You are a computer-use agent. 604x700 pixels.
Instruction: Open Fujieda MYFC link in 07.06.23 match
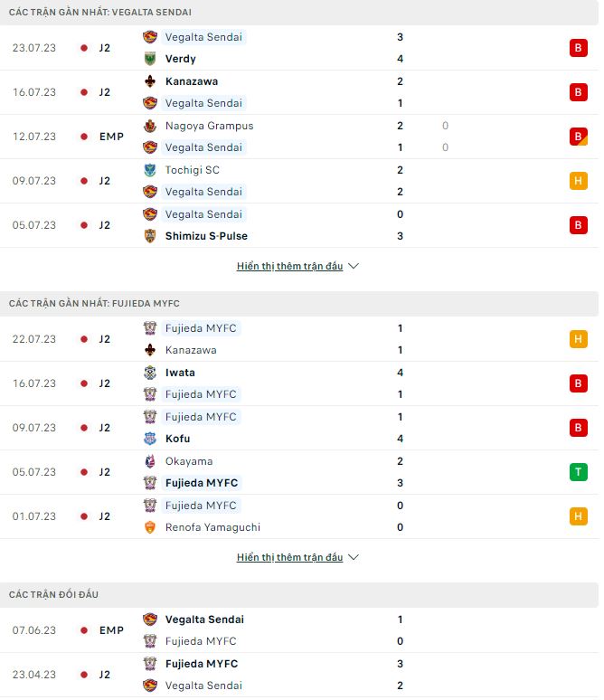(201, 641)
